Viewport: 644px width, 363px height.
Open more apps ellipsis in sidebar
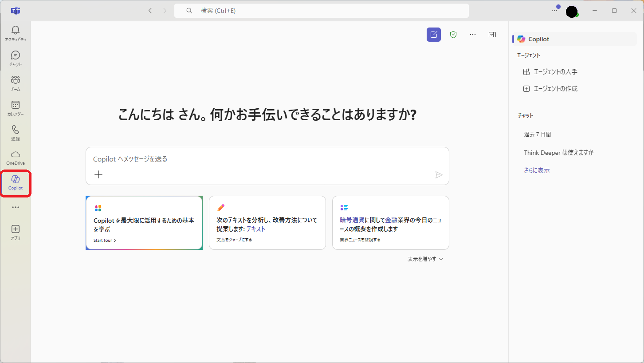pos(16,207)
